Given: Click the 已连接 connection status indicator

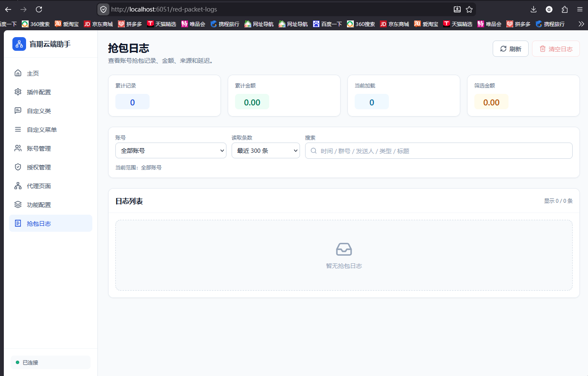Looking at the screenshot, I should click(50, 362).
